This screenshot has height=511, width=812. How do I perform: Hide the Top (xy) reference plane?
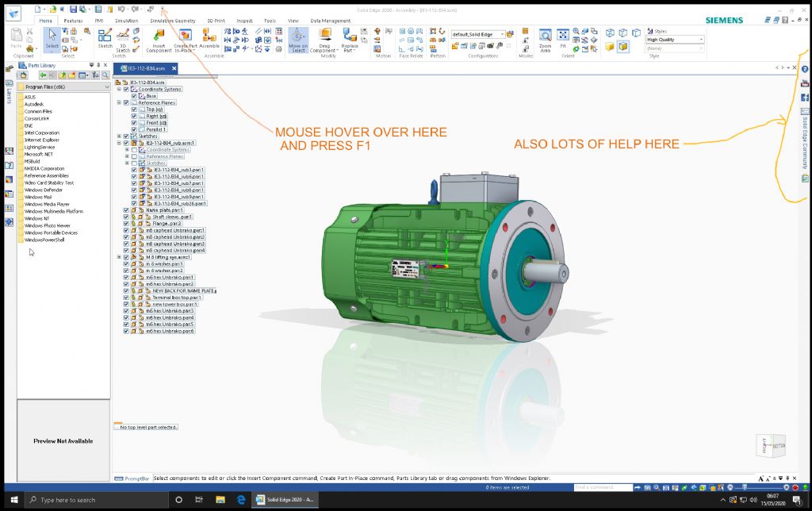(134, 109)
